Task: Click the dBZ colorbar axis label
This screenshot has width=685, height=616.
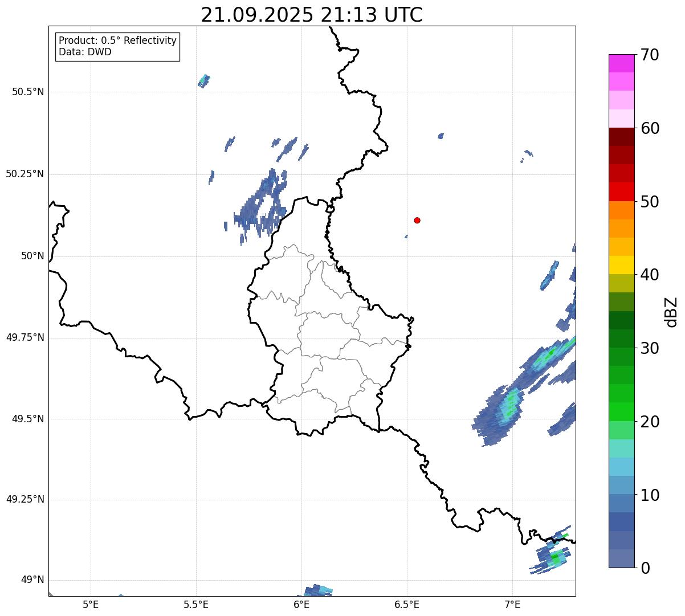Action: (671, 311)
